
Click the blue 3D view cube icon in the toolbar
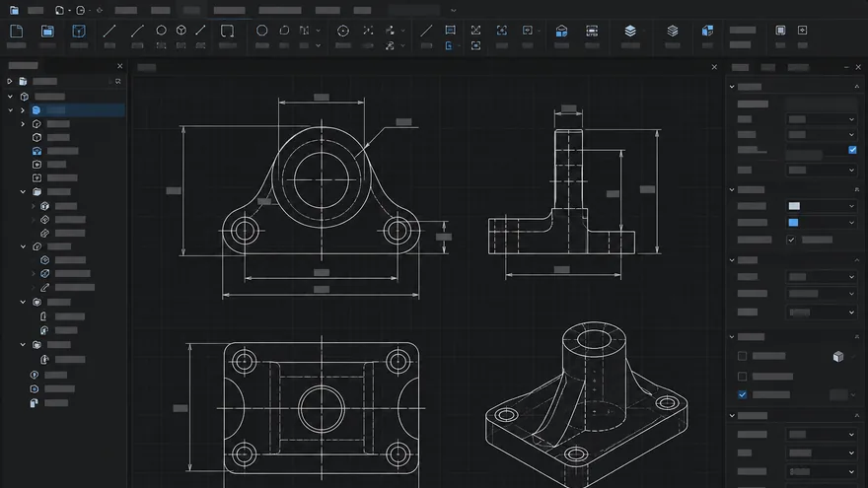click(707, 31)
